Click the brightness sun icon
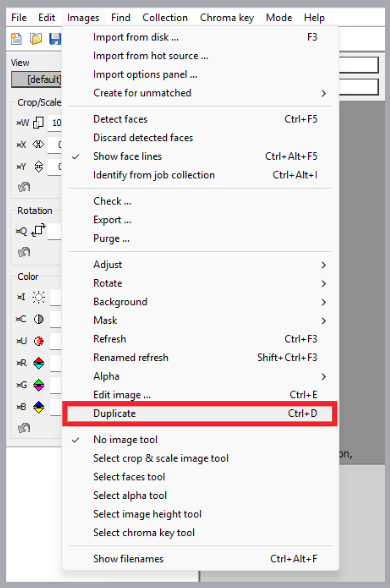This screenshot has width=390, height=588. coord(39,297)
